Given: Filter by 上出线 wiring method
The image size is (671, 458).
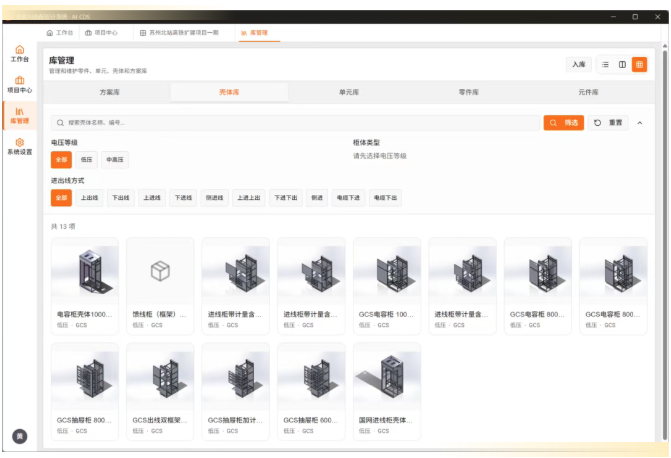Looking at the screenshot, I should point(89,198).
